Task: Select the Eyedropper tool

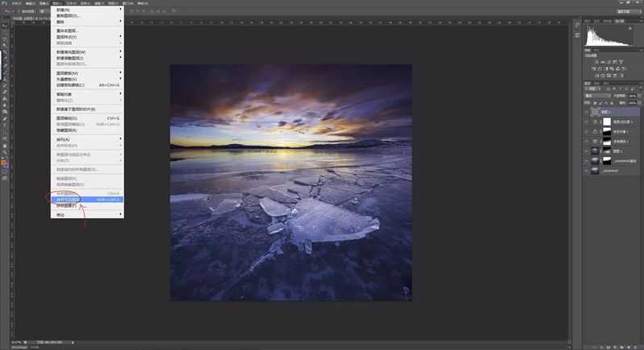Action: pos(5,57)
